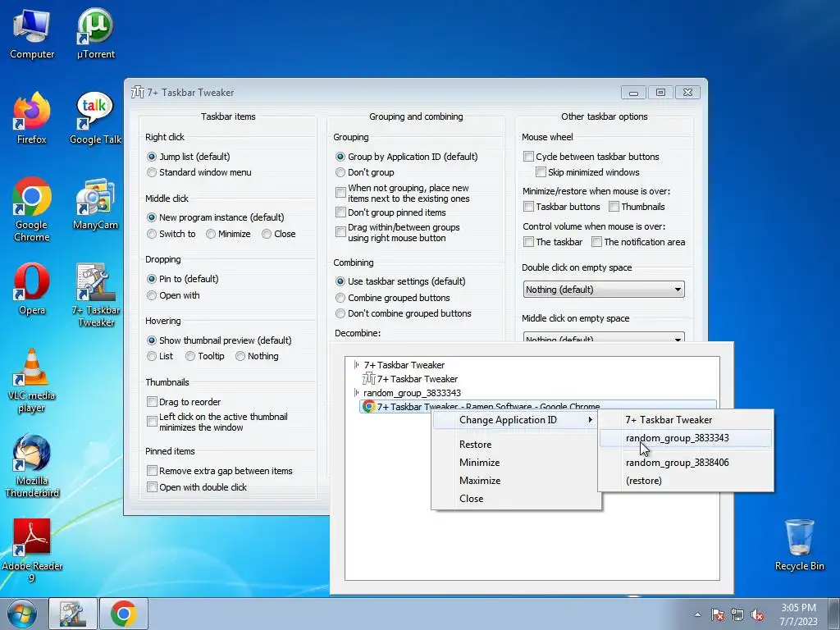Open the Google Chrome desktop shortcut
The image size is (840, 630).
[32, 209]
